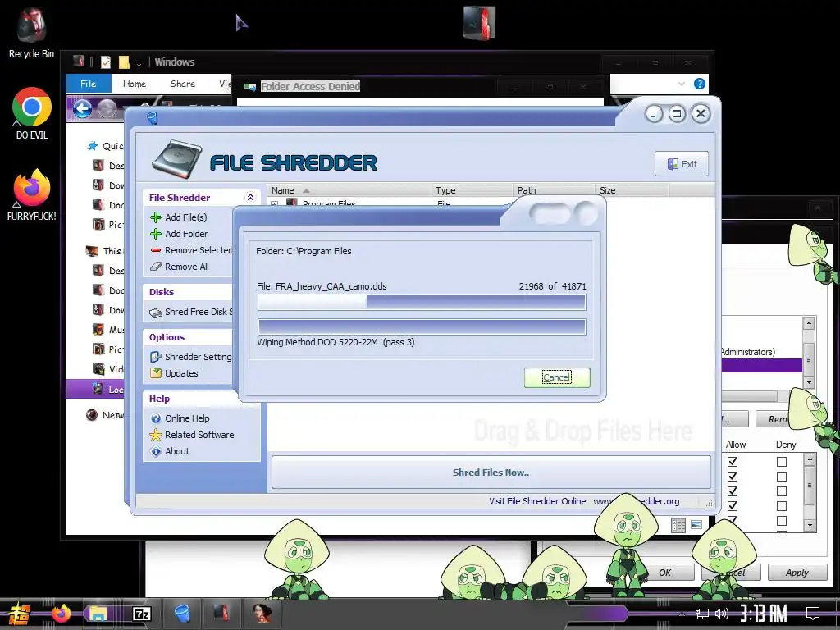The width and height of the screenshot is (840, 630).
Task: Click the Recycle Bin desktop icon
Action: tap(31, 25)
